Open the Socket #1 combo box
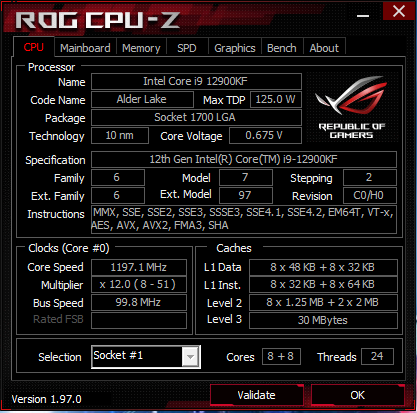The height and width of the screenshot is (413, 417). click(146, 357)
